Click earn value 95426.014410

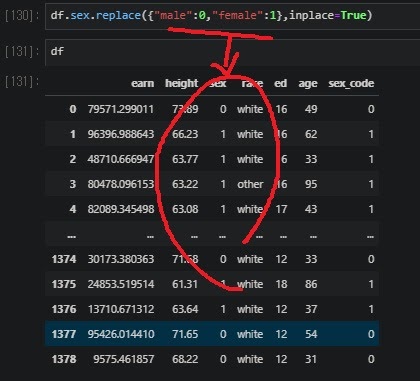121,334
